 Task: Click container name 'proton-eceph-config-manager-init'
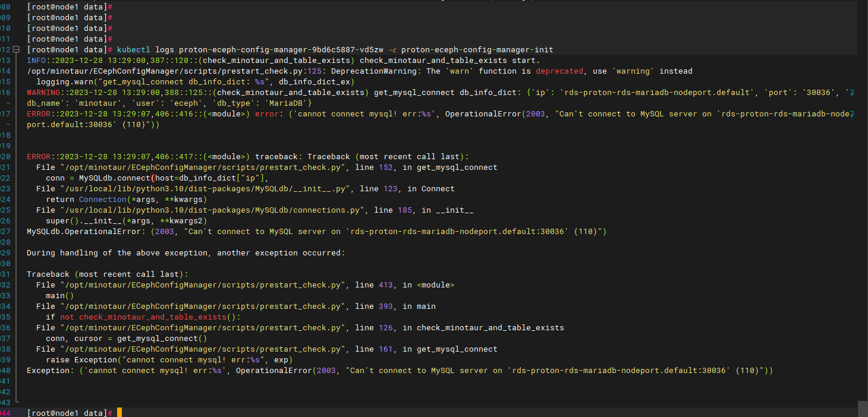pos(477,50)
